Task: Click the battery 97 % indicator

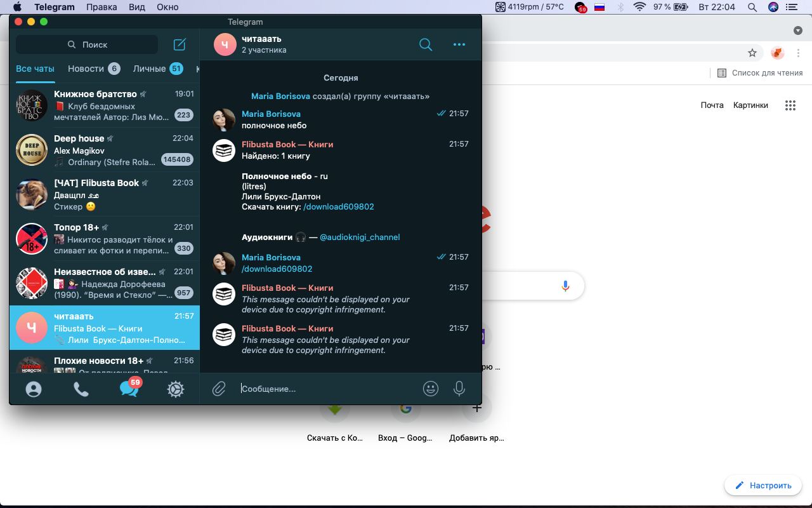Action: 671,7
